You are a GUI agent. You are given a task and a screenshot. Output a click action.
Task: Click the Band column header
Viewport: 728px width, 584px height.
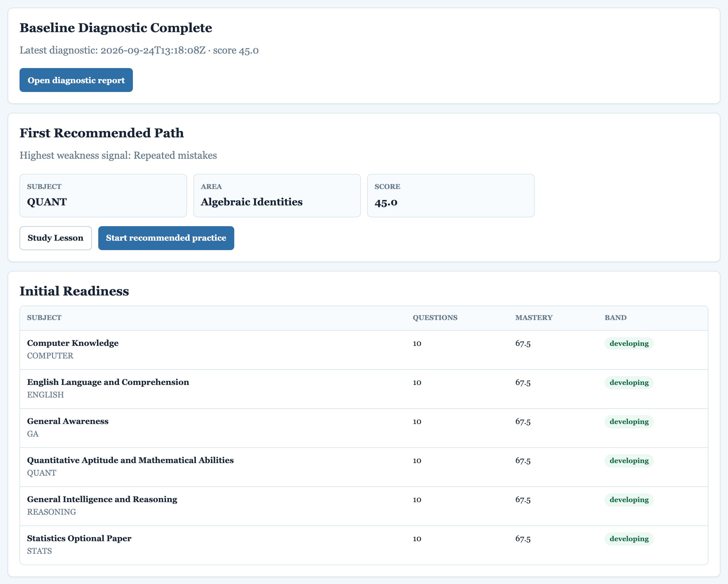coord(616,318)
